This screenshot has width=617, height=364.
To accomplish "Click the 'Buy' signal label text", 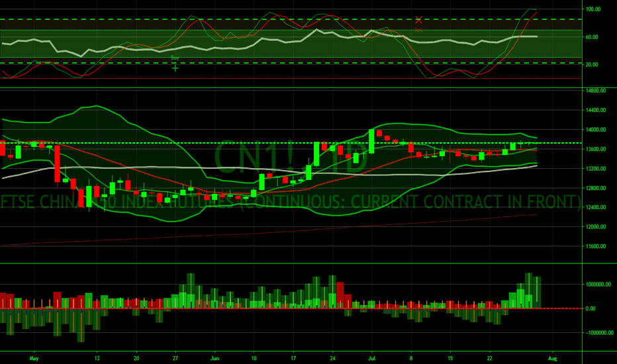I will click(x=175, y=58).
